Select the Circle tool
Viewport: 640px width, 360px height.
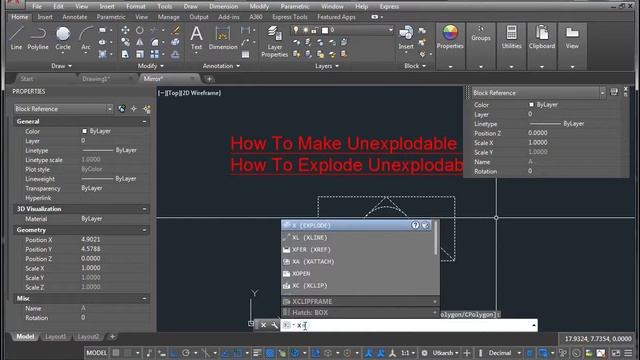[x=63, y=38]
